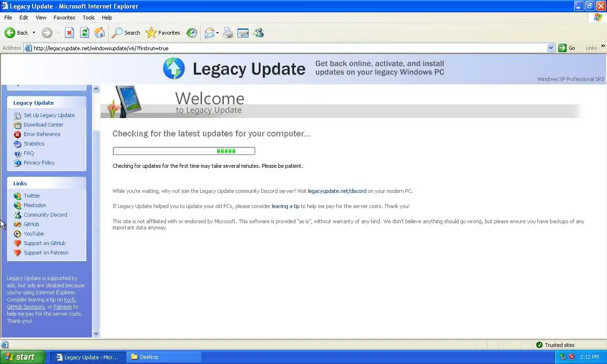Viewport: 607px width, 364px height.
Task: Open the Mail button dropdown arrow
Action: (x=217, y=33)
